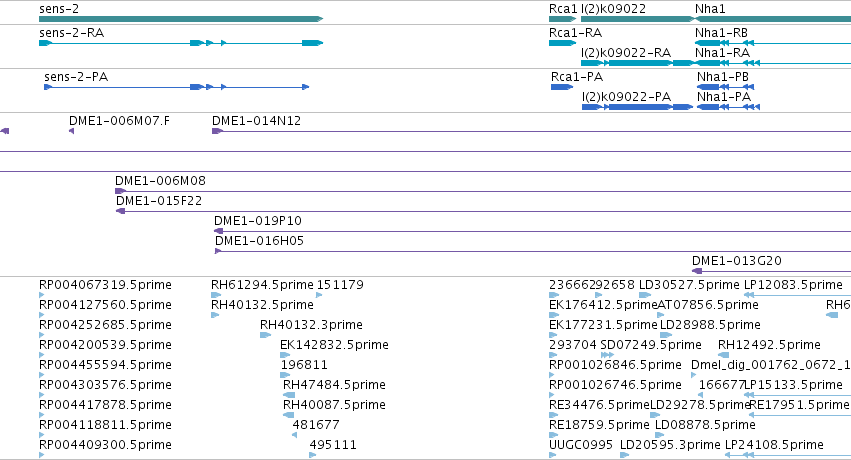This screenshot has width=851, height=460.
Task: Open EST RE17951.5prime
Action: tap(799, 405)
